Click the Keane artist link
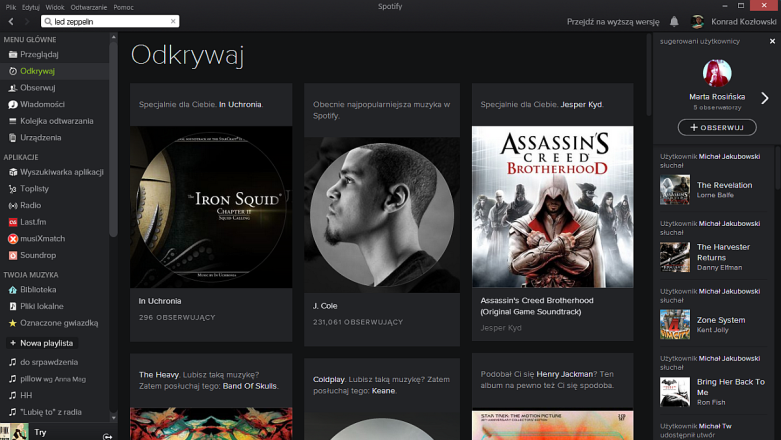Image resolution: width=781 pixels, height=440 pixels. click(383, 391)
